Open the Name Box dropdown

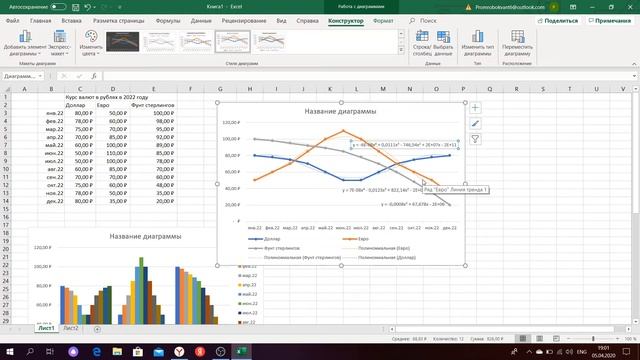pos(40,76)
